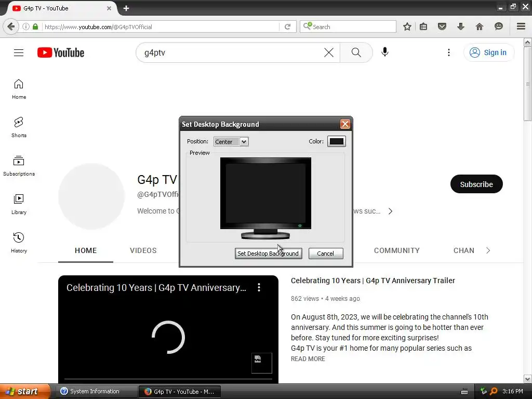
Task: Click the YouTube search magnifier button
Action: [x=356, y=52]
